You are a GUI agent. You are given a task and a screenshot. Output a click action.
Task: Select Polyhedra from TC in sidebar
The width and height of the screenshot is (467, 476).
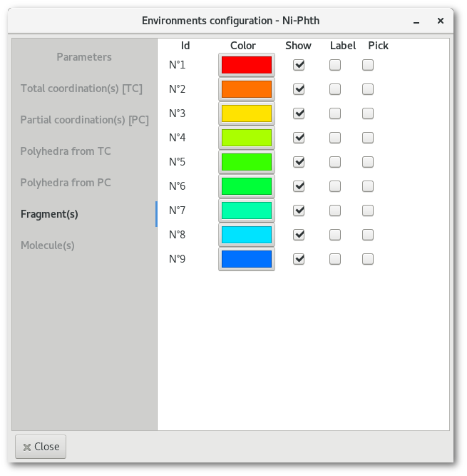(x=66, y=151)
